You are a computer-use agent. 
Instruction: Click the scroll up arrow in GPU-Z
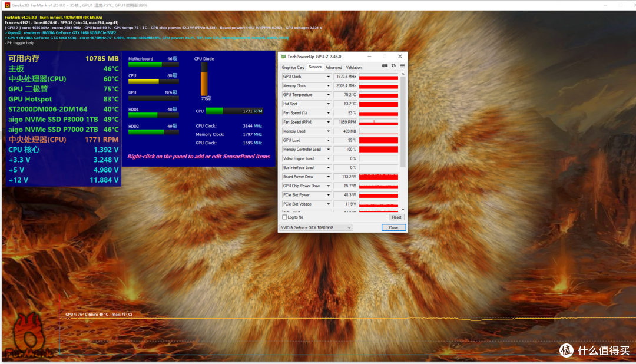point(403,74)
